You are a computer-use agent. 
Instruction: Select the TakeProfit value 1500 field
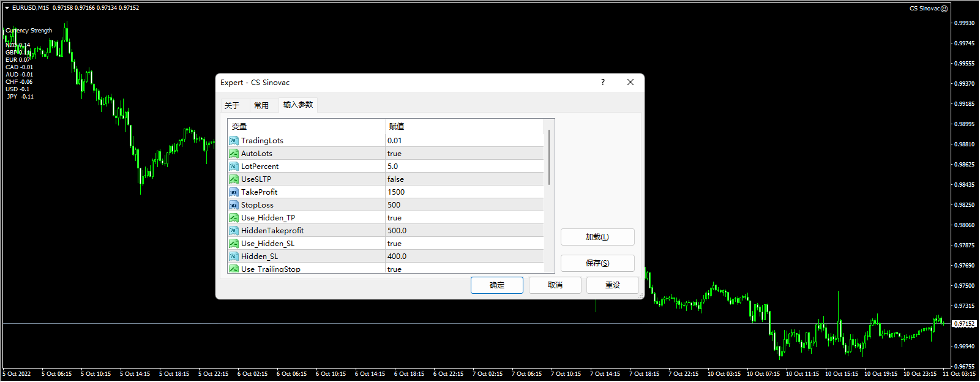[464, 192]
